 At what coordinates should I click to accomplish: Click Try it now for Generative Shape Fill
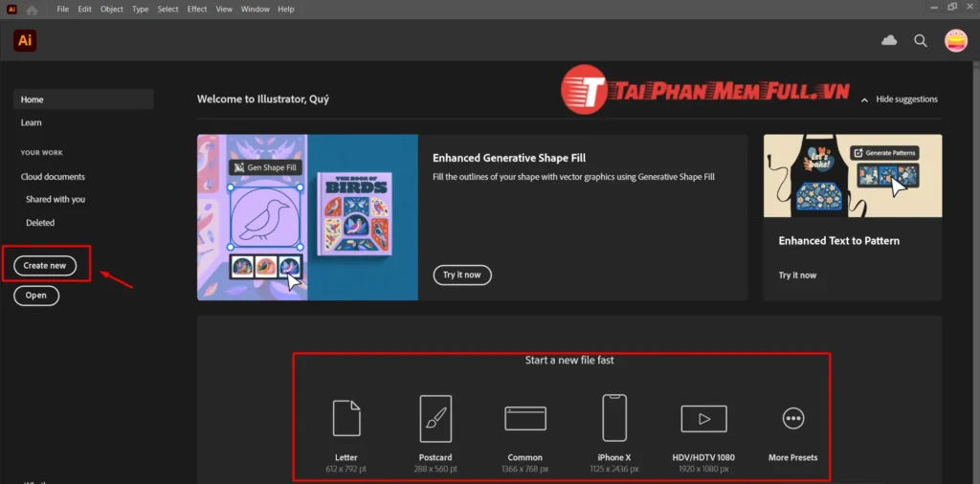point(462,275)
